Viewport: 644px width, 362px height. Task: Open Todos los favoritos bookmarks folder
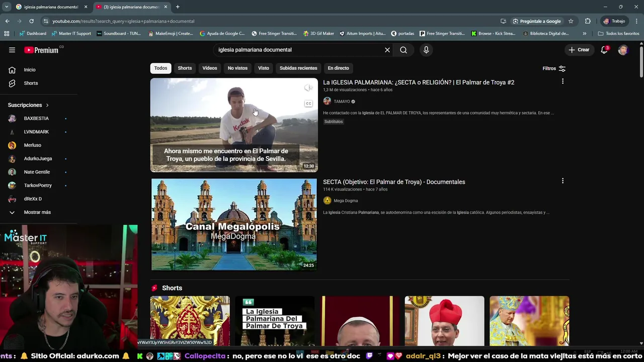618,33
